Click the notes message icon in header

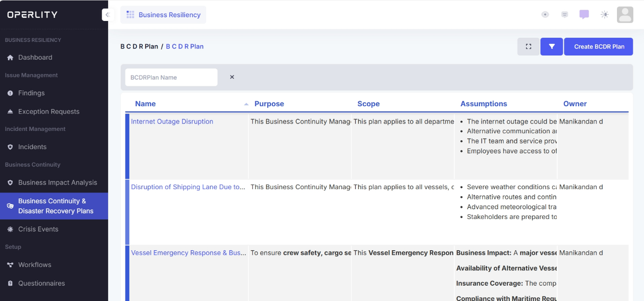point(564,14)
